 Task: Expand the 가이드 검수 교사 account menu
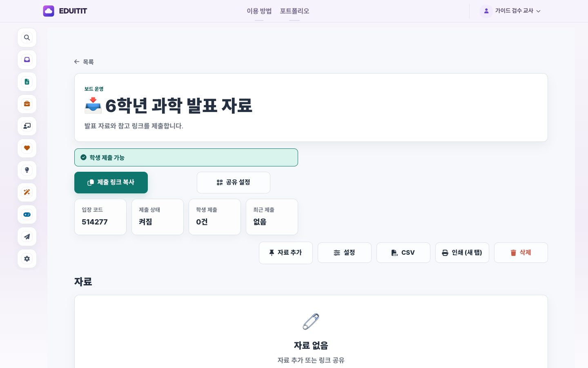(511, 11)
